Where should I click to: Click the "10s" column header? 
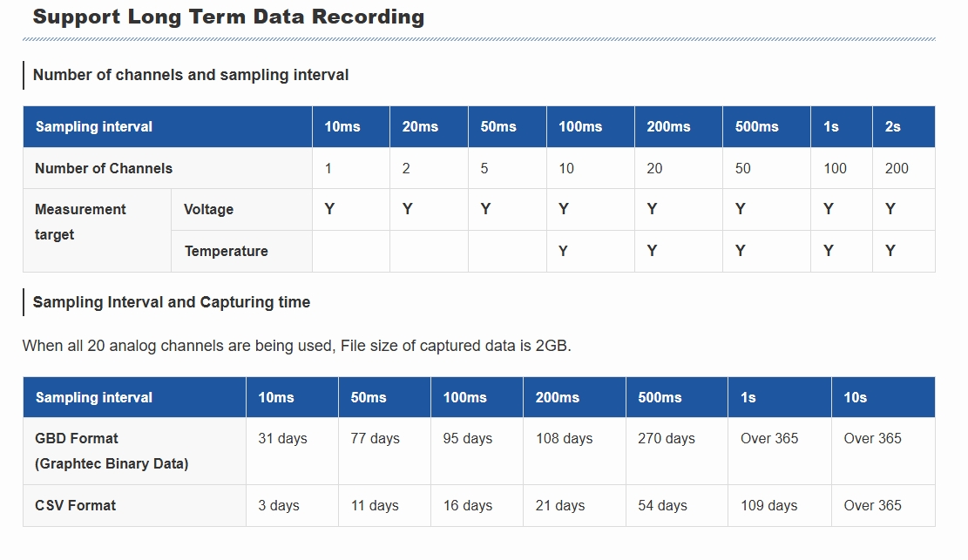tap(855, 397)
